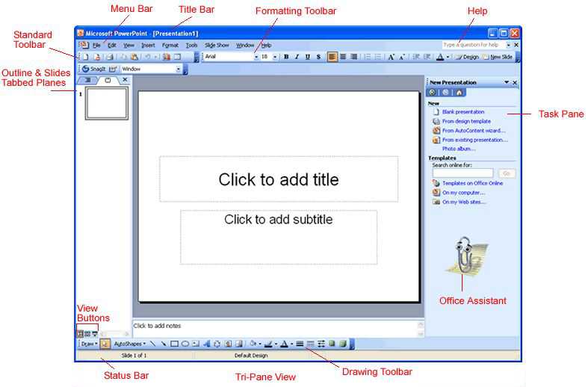Open the AutoShapes dropdown
Viewport: 588px width, 387px height.
click(130, 344)
